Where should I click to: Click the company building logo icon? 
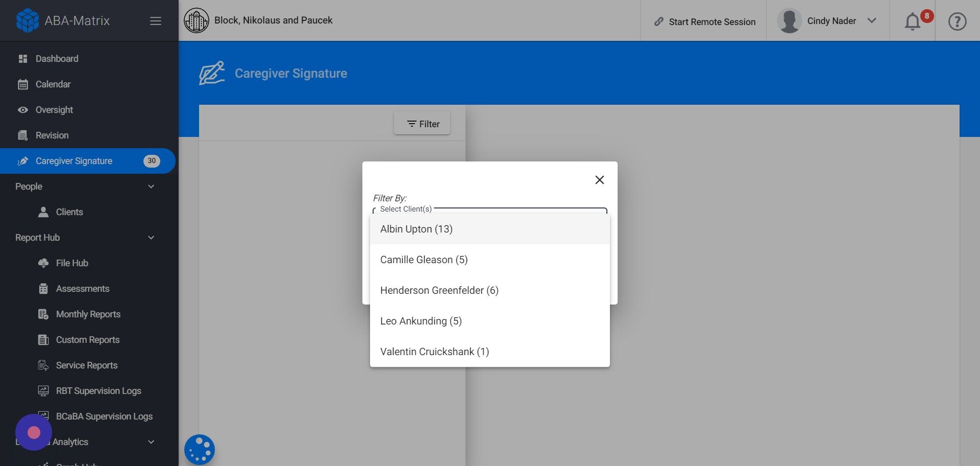click(197, 20)
